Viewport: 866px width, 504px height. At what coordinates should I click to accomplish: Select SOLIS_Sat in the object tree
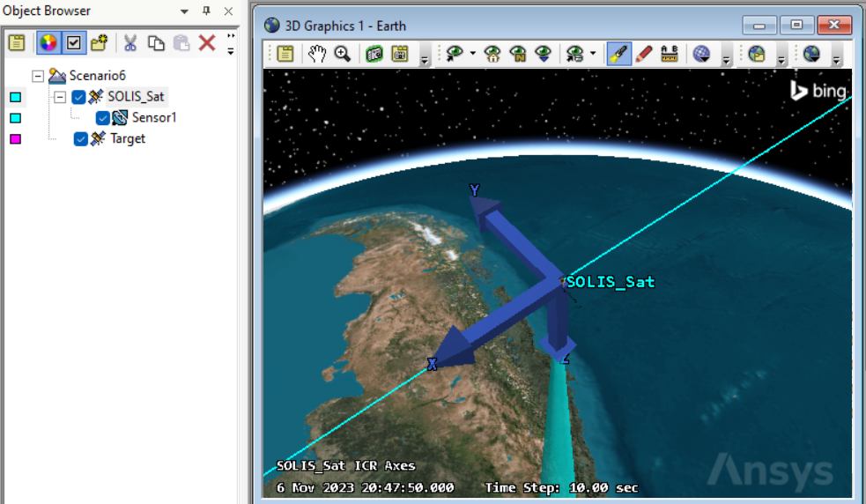136,97
